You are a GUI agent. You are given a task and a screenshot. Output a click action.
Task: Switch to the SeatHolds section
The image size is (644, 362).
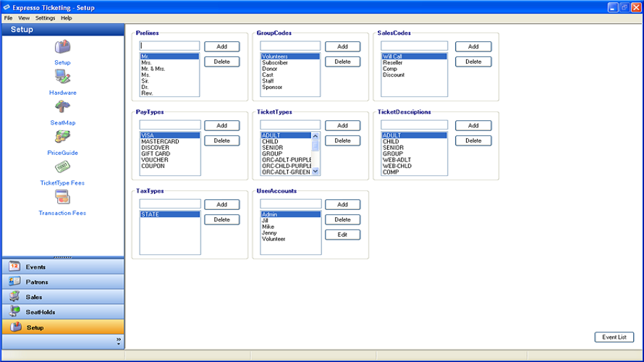tap(63, 312)
